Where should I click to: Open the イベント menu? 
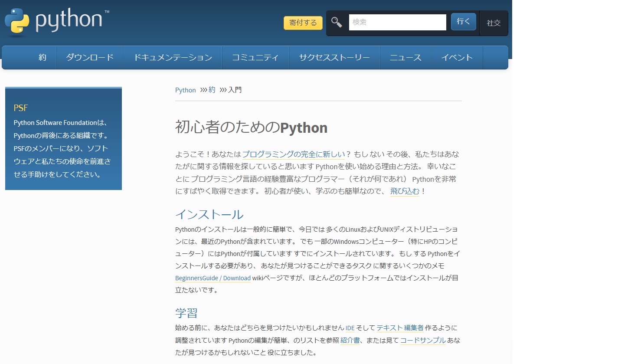pos(457,57)
